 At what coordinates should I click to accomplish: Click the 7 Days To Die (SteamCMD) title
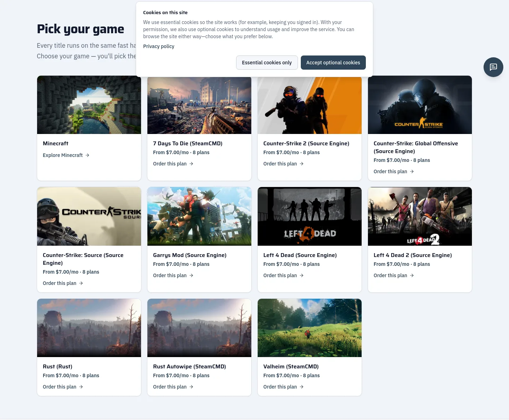pyautogui.click(x=188, y=144)
